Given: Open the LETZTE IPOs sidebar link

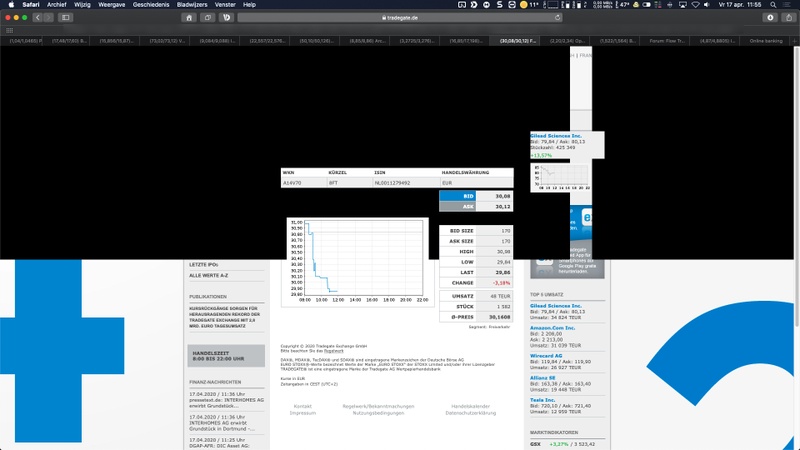Looking at the screenshot, I should [204, 265].
